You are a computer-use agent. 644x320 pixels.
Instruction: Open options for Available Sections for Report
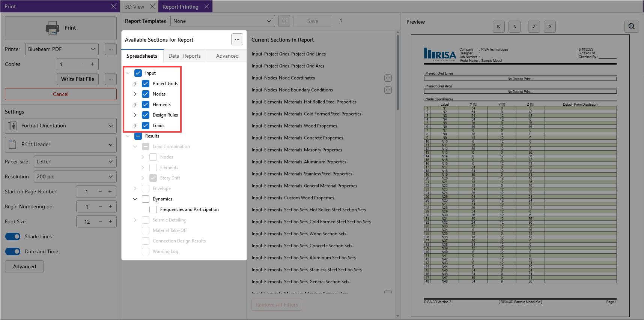[x=237, y=39]
